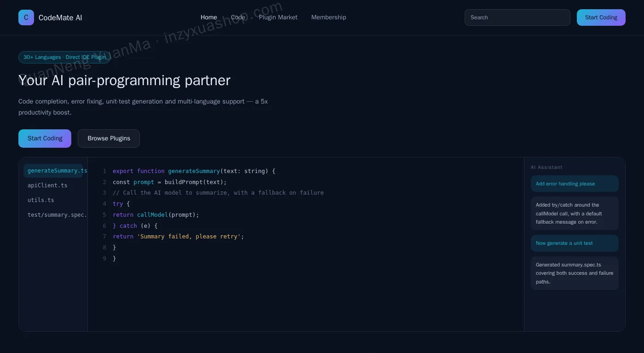The height and width of the screenshot is (353, 644).
Task: Select the generateSummary.ts file tab
Action: 53,171
